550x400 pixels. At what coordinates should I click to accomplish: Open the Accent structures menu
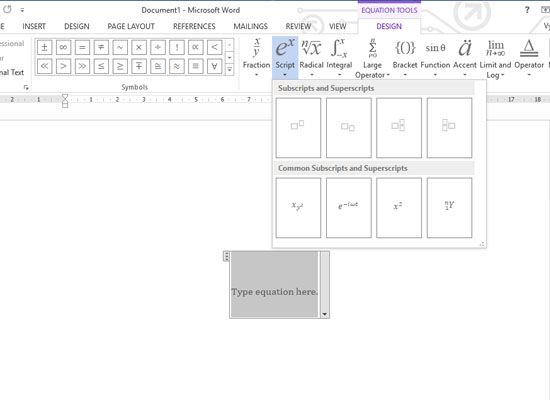click(x=465, y=58)
